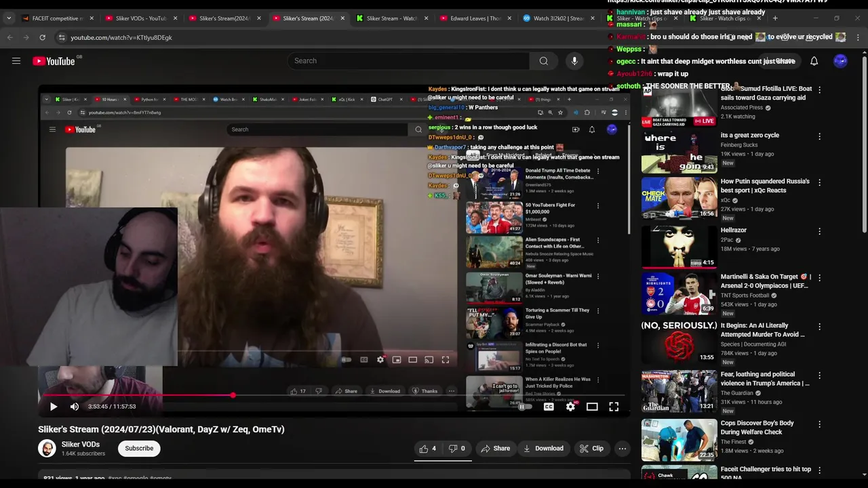This screenshot has height=488, width=868.
Task: Open the account avatar menu
Action: [840, 61]
